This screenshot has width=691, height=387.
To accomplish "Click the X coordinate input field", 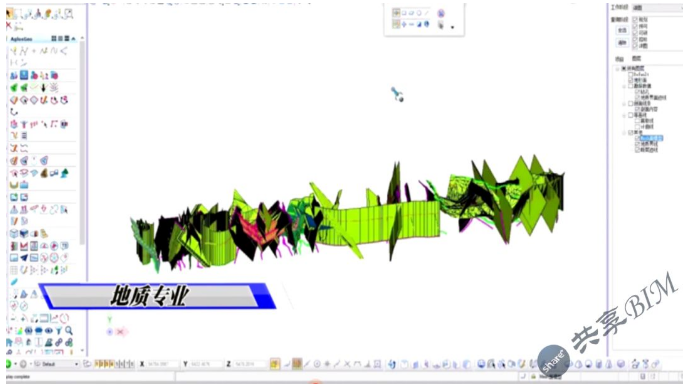I will [163, 364].
